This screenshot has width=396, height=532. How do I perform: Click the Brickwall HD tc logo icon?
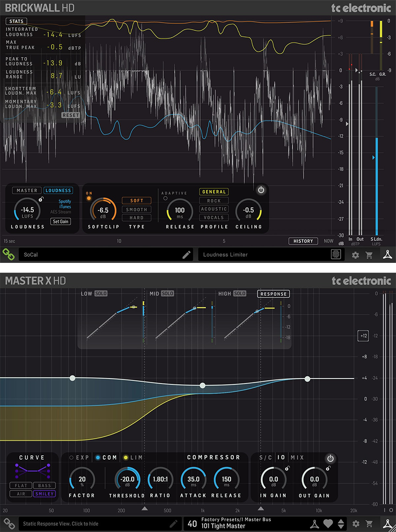386,254
